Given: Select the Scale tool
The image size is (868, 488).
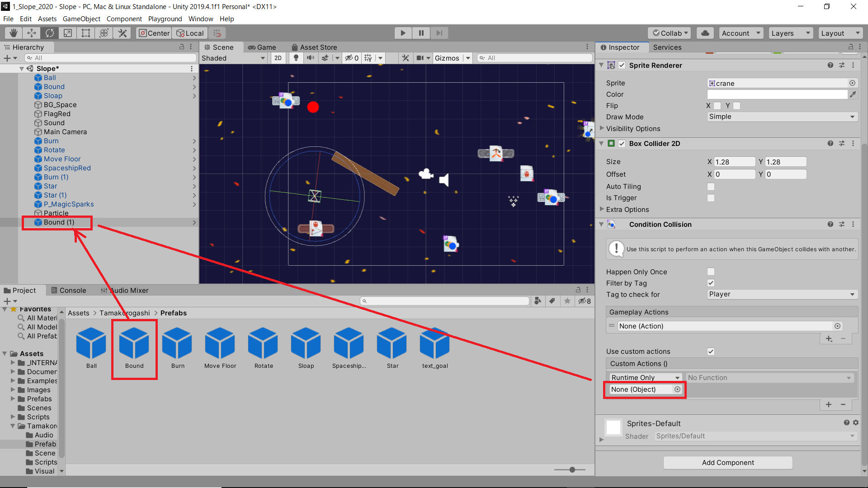Looking at the screenshot, I should point(68,33).
